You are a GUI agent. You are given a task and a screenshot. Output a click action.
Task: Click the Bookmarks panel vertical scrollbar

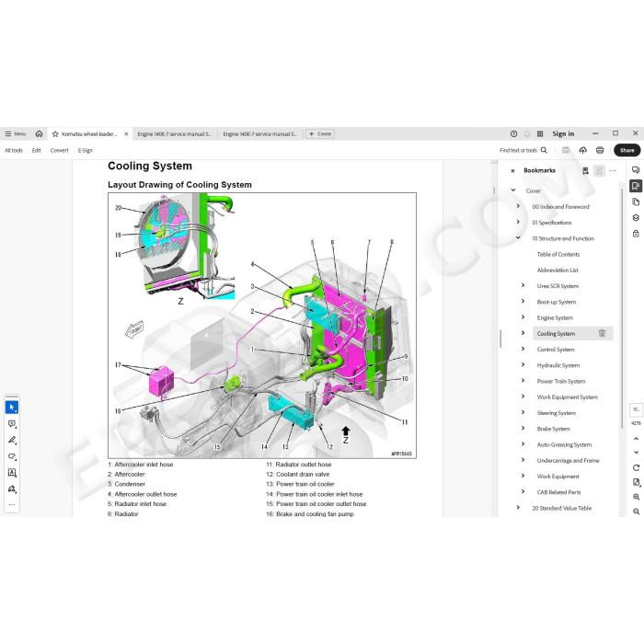[x=621, y=308]
